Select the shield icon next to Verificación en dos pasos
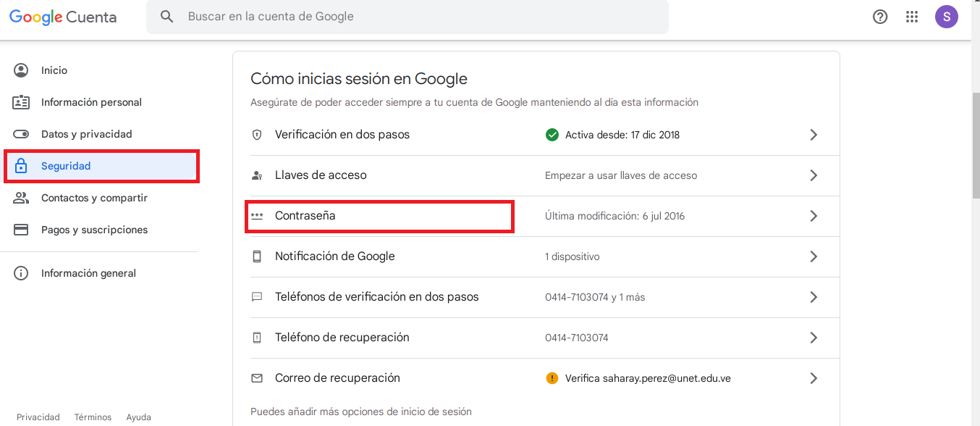The image size is (980, 426). click(x=258, y=134)
